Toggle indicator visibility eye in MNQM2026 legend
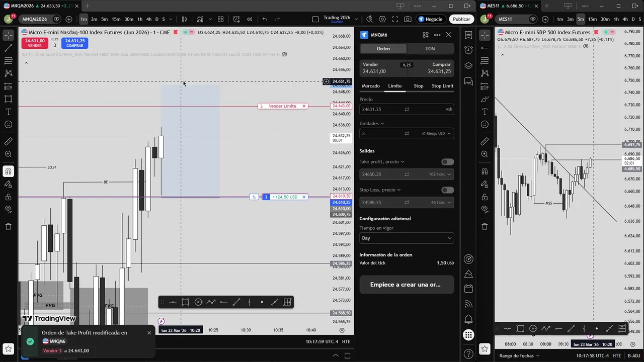644x362 pixels. pyautogui.click(x=284, y=54)
